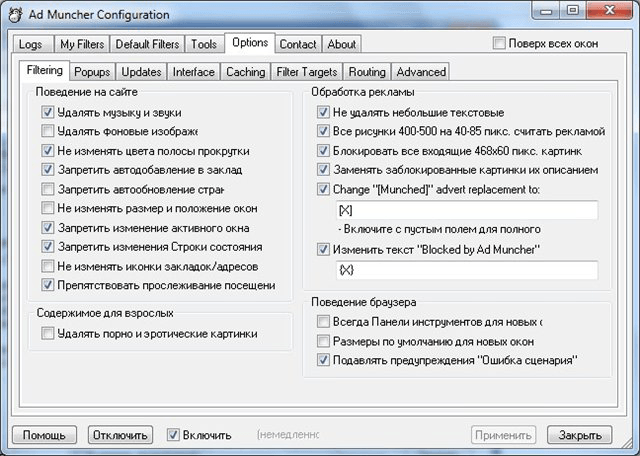Click the 'Отключить' button
The height and width of the screenshot is (456, 640).
tap(120, 435)
